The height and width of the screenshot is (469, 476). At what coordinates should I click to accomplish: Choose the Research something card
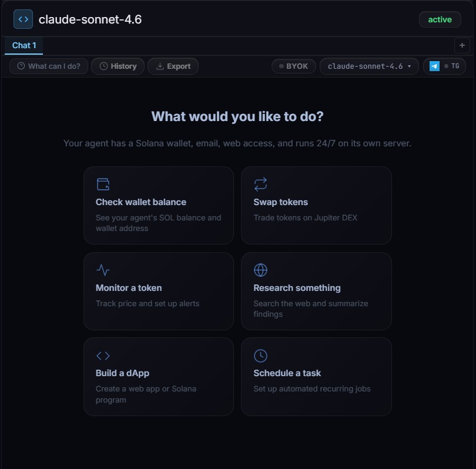click(x=316, y=291)
